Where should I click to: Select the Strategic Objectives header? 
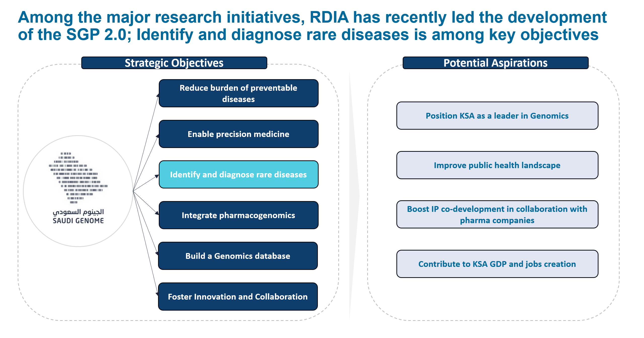click(174, 63)
